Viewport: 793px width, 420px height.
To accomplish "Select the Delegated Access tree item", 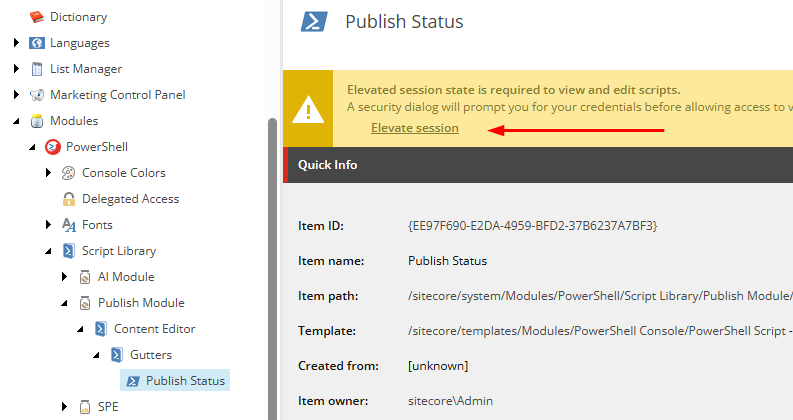I will click(x=130, y=199).
